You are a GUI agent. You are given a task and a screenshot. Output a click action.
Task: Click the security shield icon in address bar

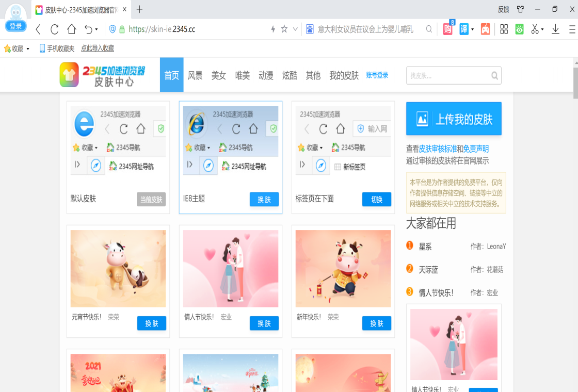113,29
